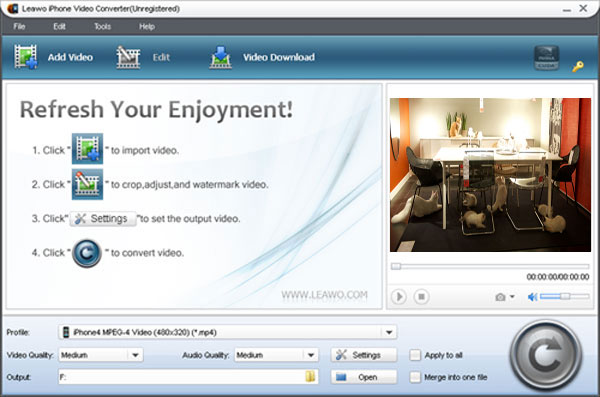The image size is (600, 397).
Task: Open the File menu
Action: pos(19,26)
